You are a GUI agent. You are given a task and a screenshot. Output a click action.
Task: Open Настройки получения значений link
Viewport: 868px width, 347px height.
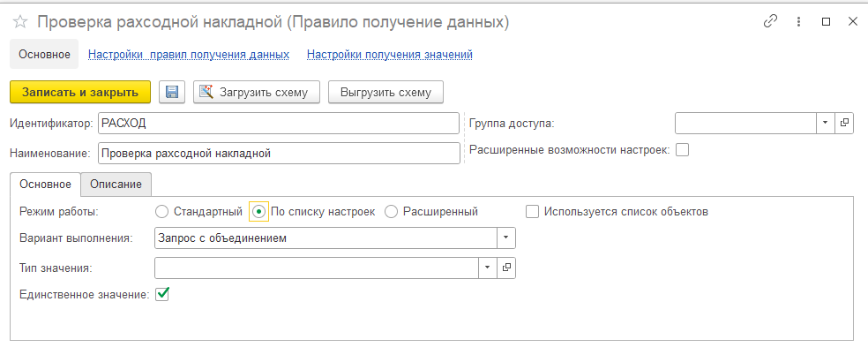(x=390, y=55)
